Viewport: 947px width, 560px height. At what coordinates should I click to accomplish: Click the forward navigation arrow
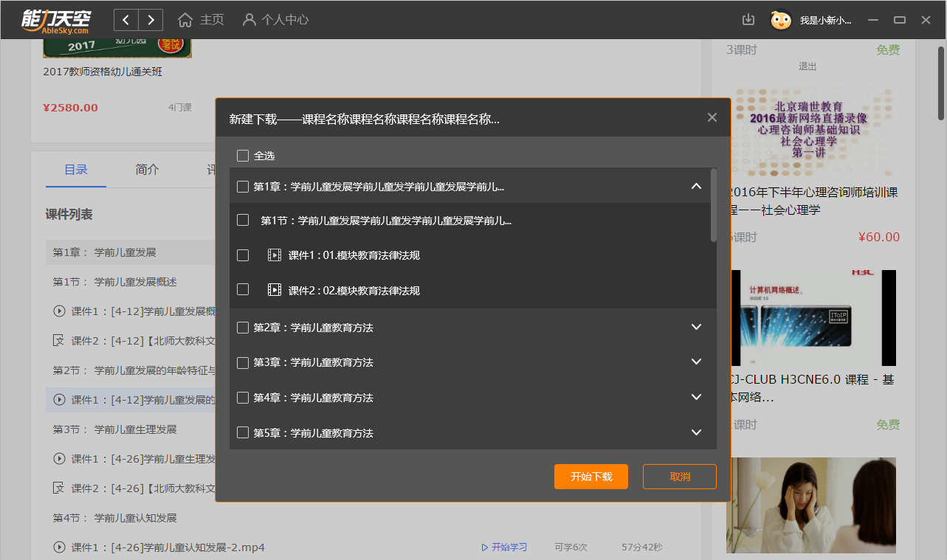[151, 20]
